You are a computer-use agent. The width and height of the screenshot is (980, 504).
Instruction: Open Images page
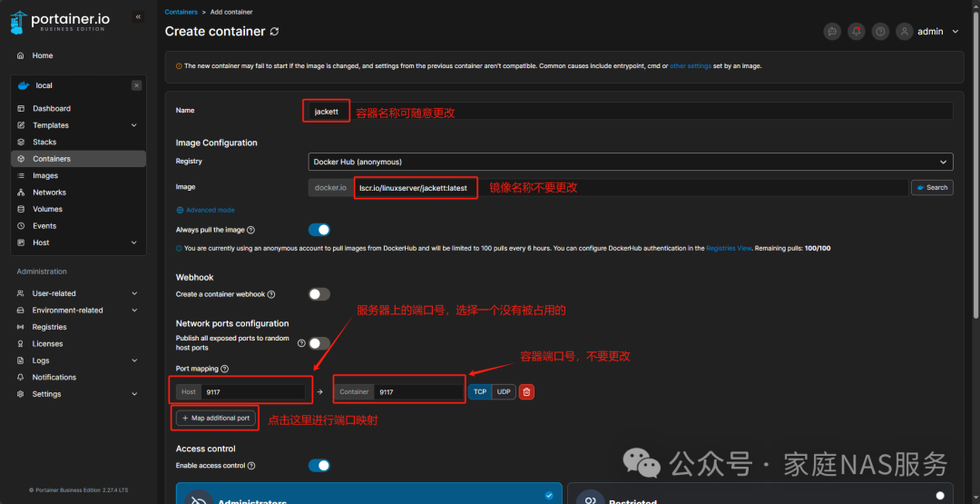pos(45,175)
